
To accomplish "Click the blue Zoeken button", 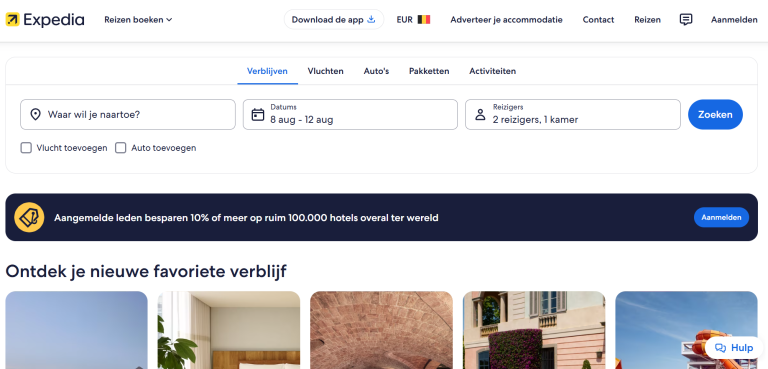I will tap(715, 115).
